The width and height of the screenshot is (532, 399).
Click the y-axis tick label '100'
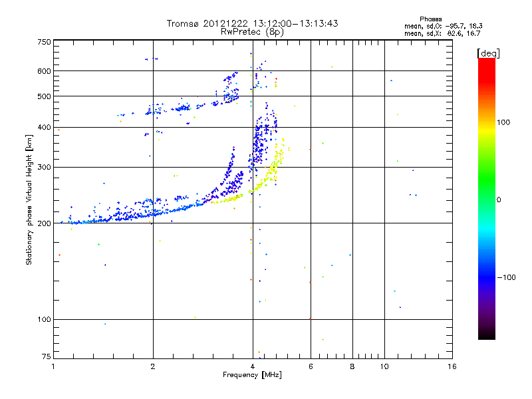[x=44, y=320]
